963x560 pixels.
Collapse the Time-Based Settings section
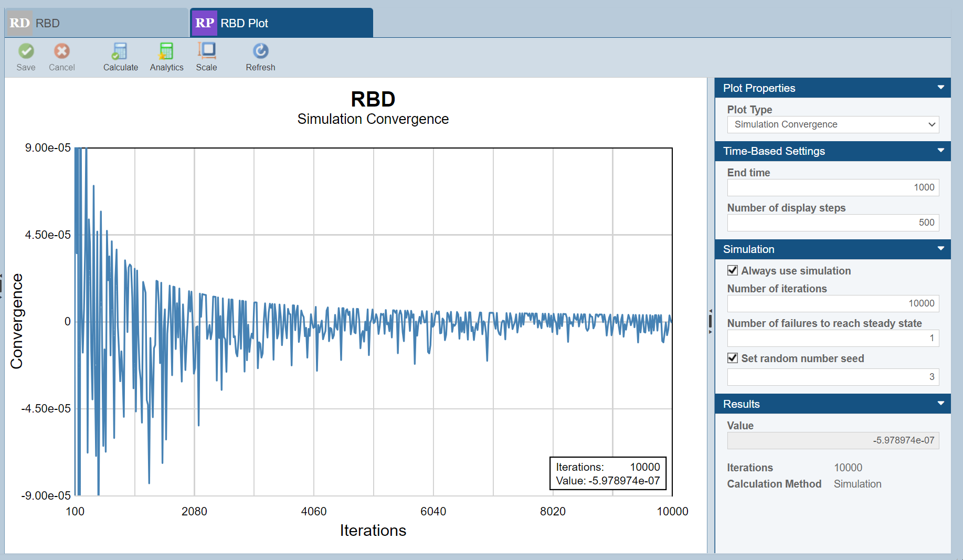tap(940, 151)
